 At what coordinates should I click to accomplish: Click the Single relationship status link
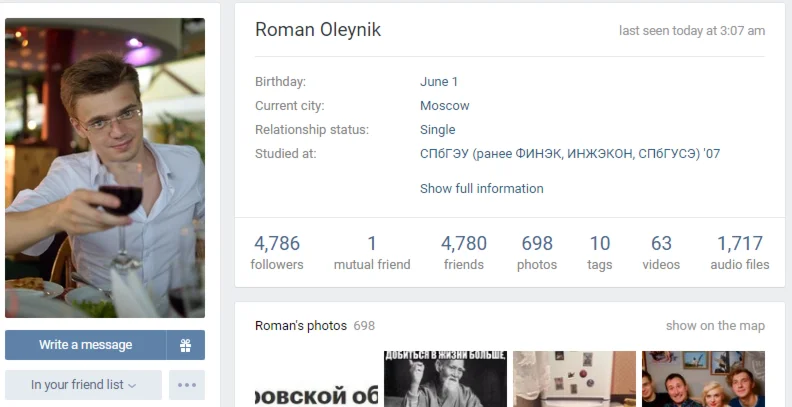coord(437,130)
